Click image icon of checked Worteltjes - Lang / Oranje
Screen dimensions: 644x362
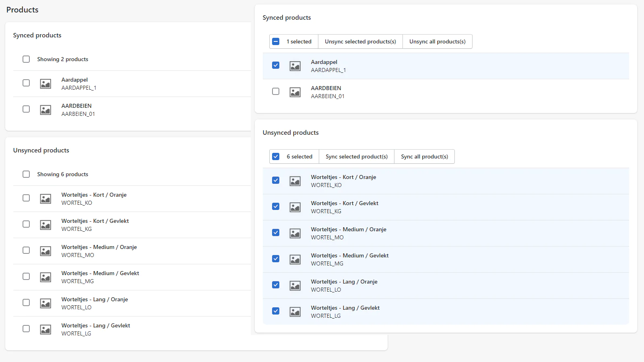(x=295, y=286)
